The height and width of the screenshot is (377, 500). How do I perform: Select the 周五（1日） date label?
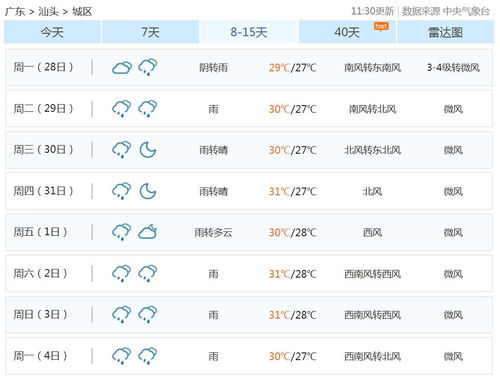point(40,232)
